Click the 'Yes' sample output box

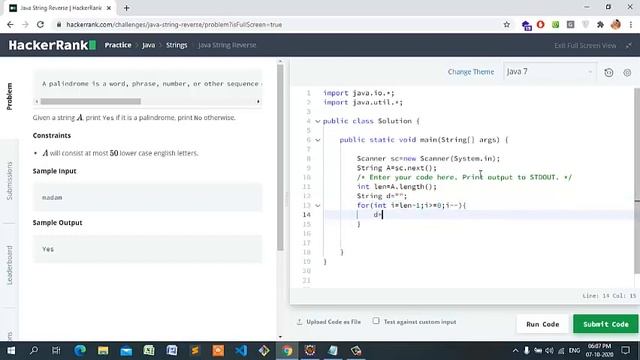147,249
